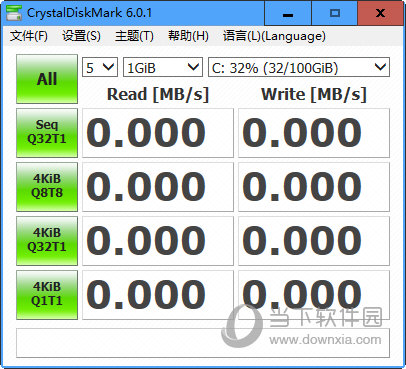Run the Seq Q32T1 test
The height and width of the screenshot is (369, 406).
pos(47,133)
